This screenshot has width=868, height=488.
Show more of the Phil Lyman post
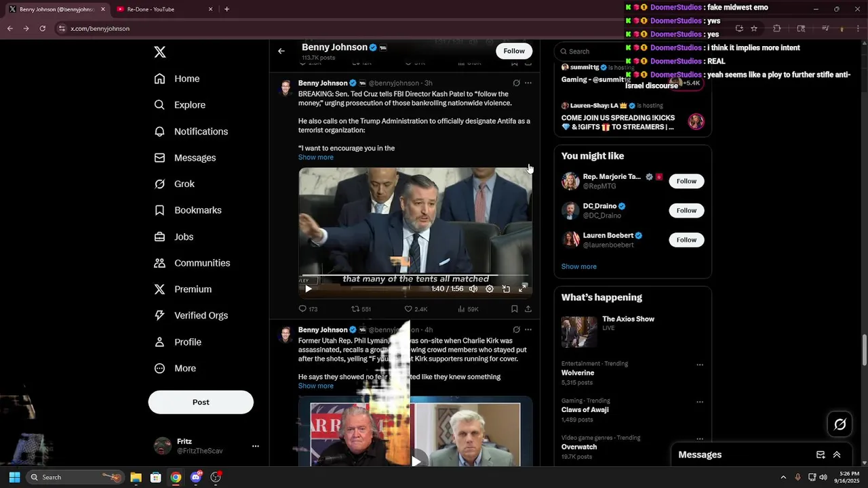[316, 386]
